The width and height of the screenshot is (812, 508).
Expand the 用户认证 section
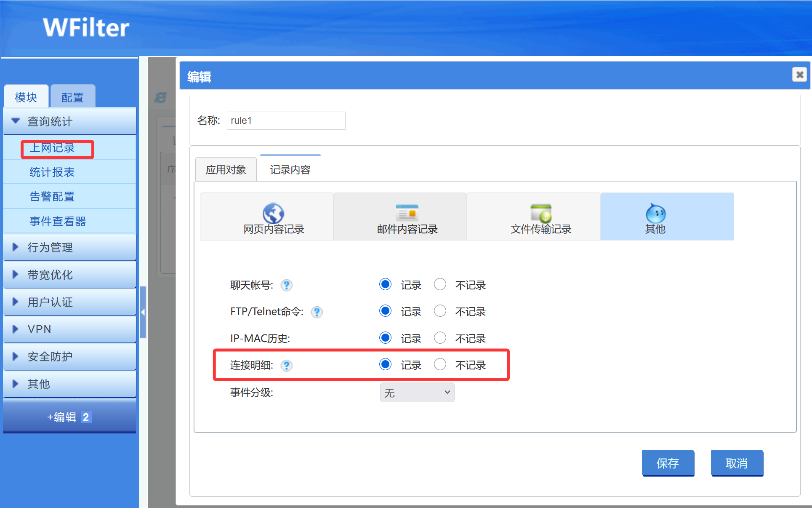(x=70, y=302)
